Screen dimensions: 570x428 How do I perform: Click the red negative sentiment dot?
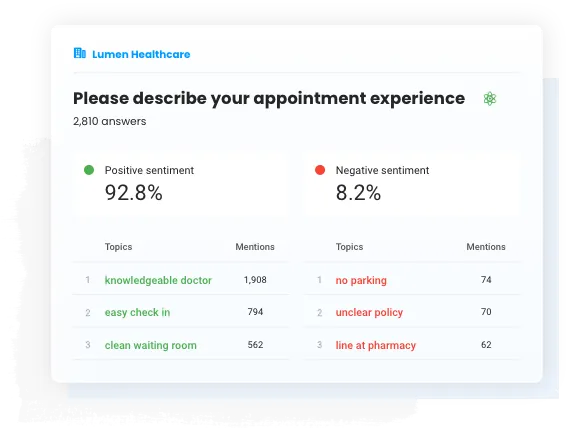pyautogui.click(x=320, y=170)
